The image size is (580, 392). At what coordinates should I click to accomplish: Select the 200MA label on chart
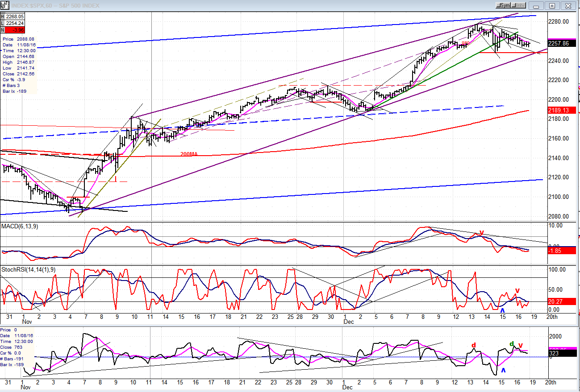(188, 154)
